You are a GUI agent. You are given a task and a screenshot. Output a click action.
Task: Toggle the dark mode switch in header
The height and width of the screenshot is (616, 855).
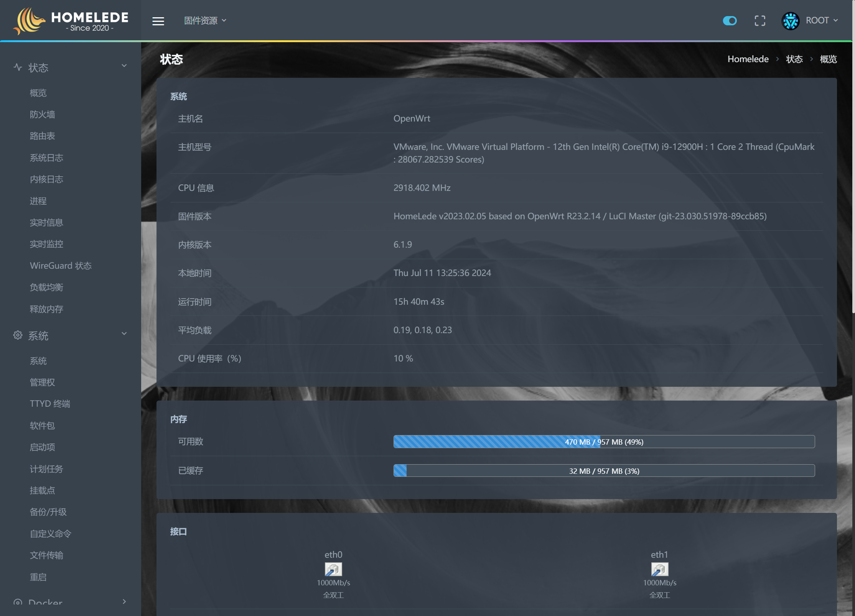pos(730,21)
